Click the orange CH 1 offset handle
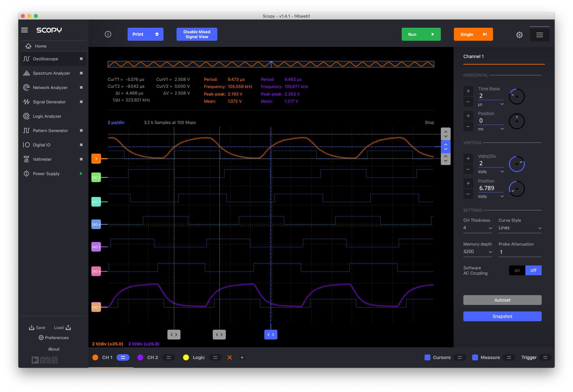Image resolution: width=573 pixels, height=392 pixels. pos(96,158)
